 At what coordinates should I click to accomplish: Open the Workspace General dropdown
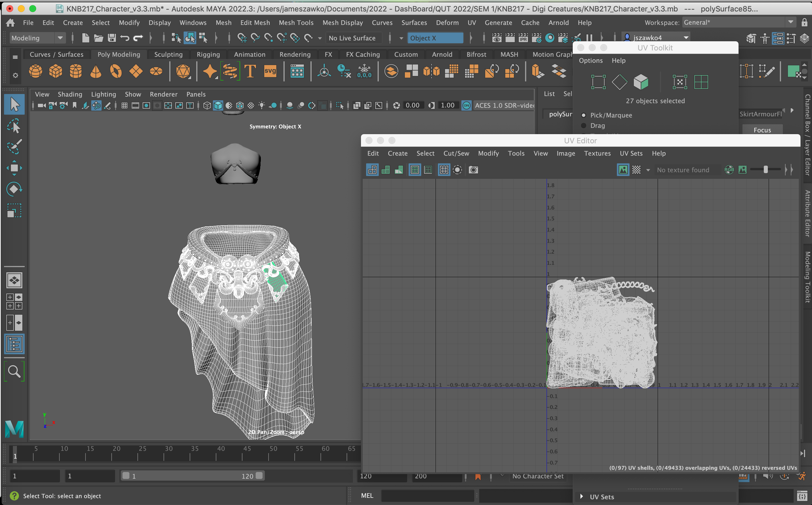point(790,22)
